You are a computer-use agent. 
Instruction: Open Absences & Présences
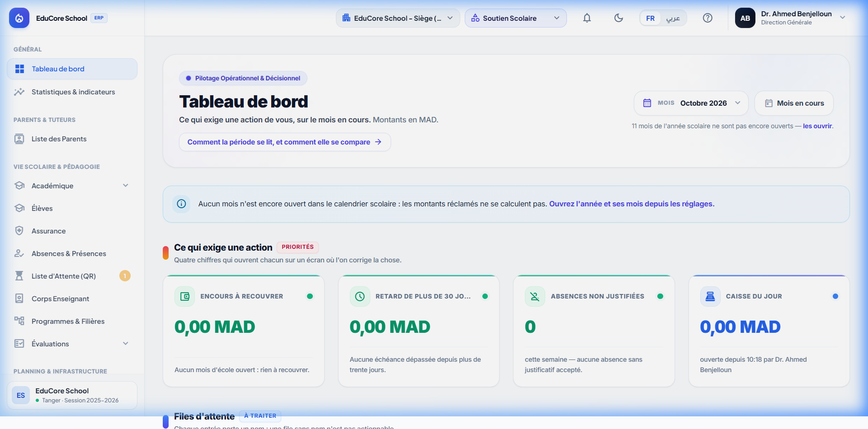coord(72,253)
